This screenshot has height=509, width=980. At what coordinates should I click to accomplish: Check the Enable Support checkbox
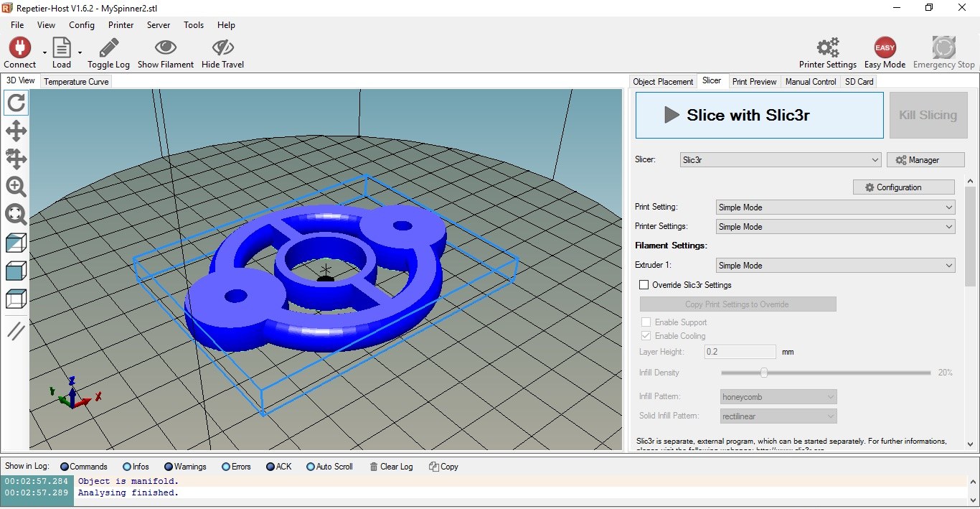(646, 322)
